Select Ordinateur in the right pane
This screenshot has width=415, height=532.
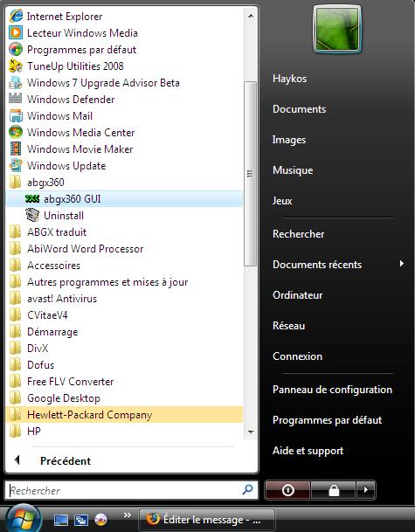click(x=297, y=295)
